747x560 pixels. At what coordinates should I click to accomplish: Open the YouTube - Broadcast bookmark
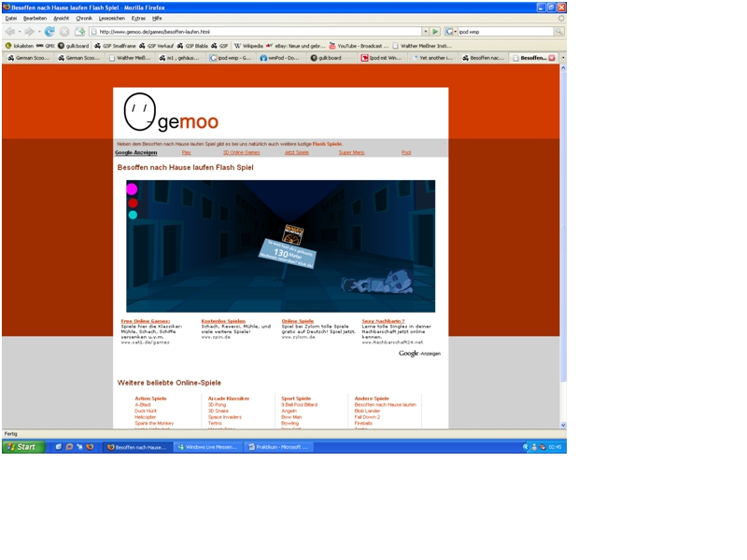pos(359,46)
